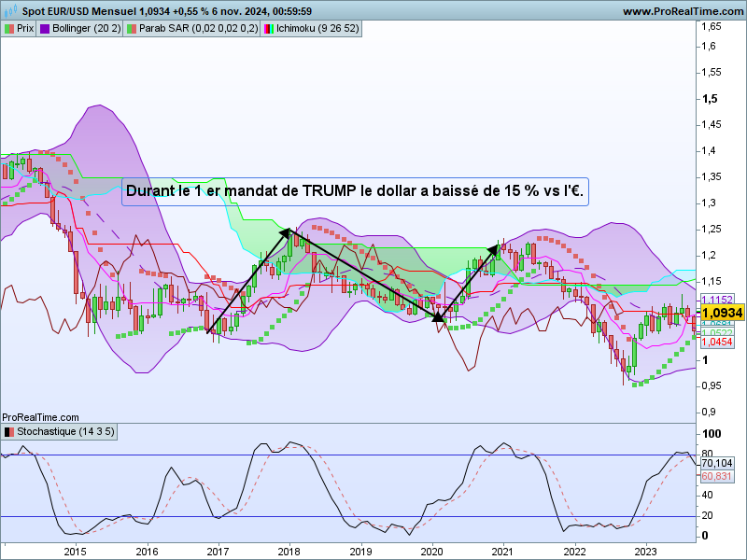The image size is (747, 560).
Task: Click the 1,15 price axis label
Action: coord(712,282)
